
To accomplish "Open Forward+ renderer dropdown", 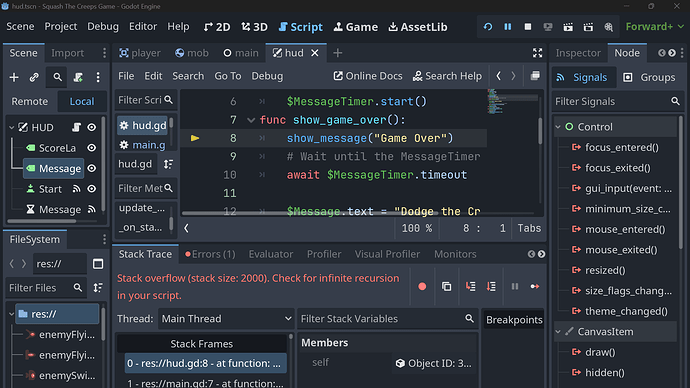I will tap(655, 27).
